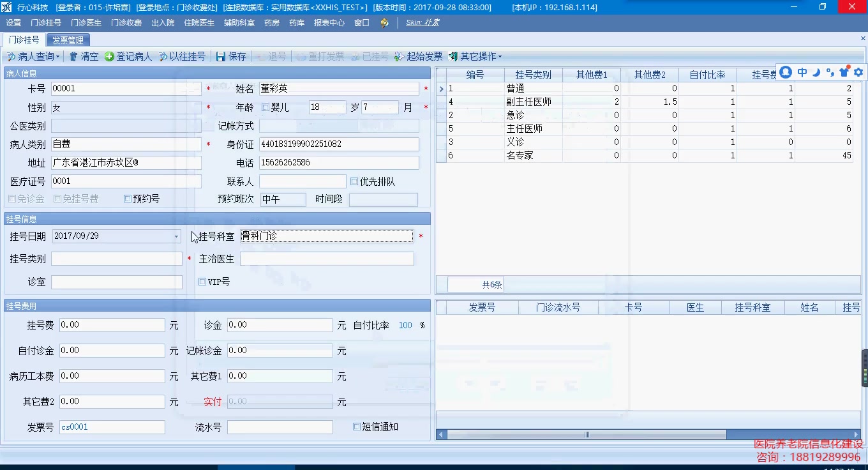The height and width of the screenshot is (470, 868).
Task: Click the app logo icon in the title bar
Action: pyautogui.click(x=6, y=6)
